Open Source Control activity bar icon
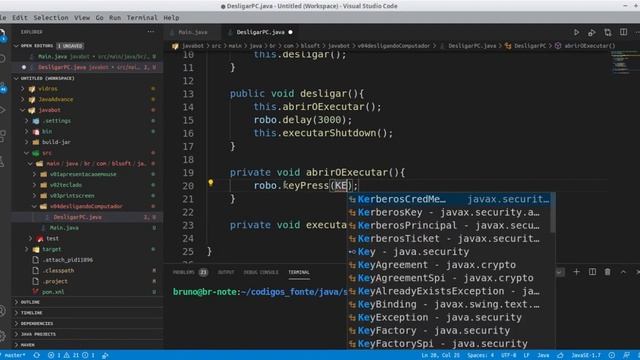The image size is (640, 360). tap(3, 87)
